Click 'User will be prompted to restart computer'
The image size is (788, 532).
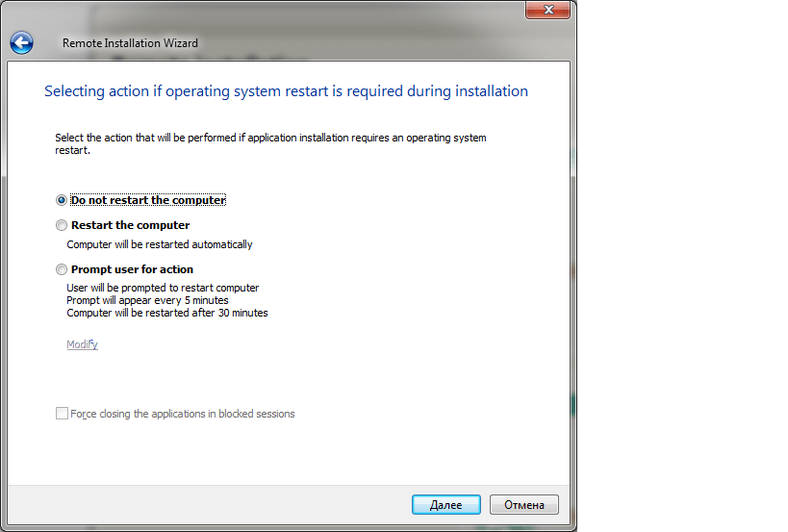163,288
